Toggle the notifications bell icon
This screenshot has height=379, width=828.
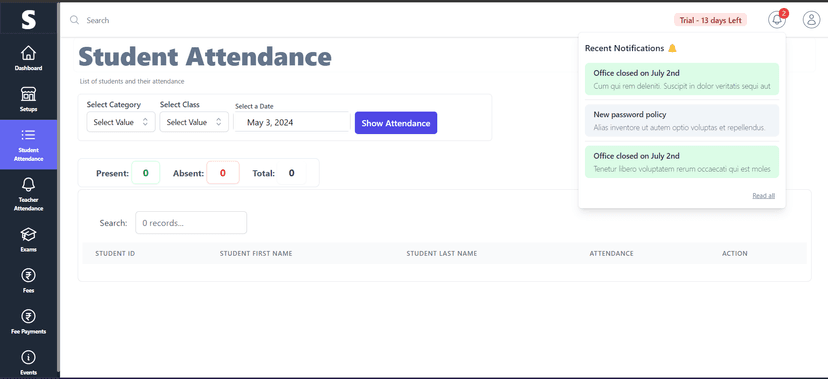(777, 20)
